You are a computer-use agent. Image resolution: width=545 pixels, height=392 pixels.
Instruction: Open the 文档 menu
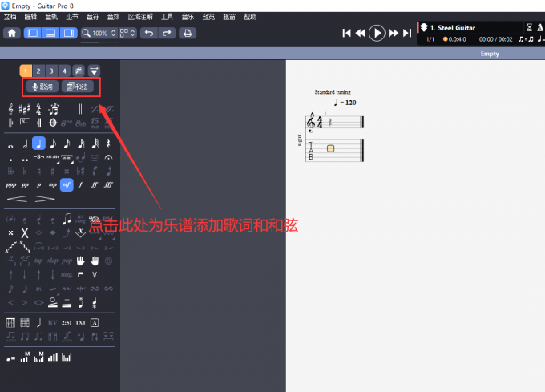click(x=10, y=16)
